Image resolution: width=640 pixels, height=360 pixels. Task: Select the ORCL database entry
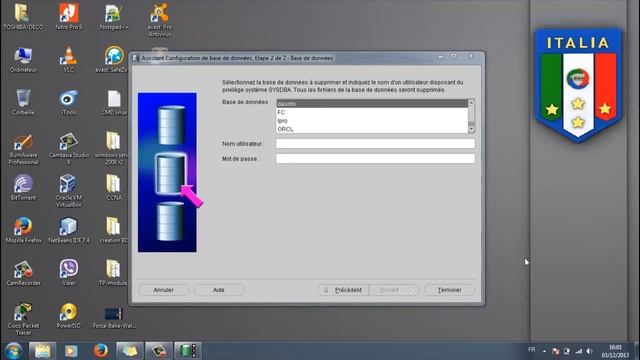coord(372,129)
